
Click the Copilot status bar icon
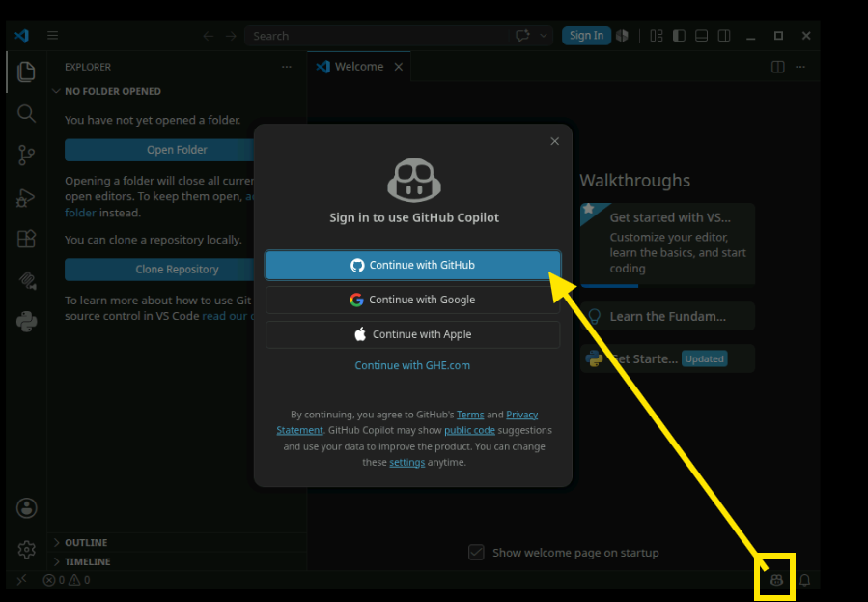776,580
